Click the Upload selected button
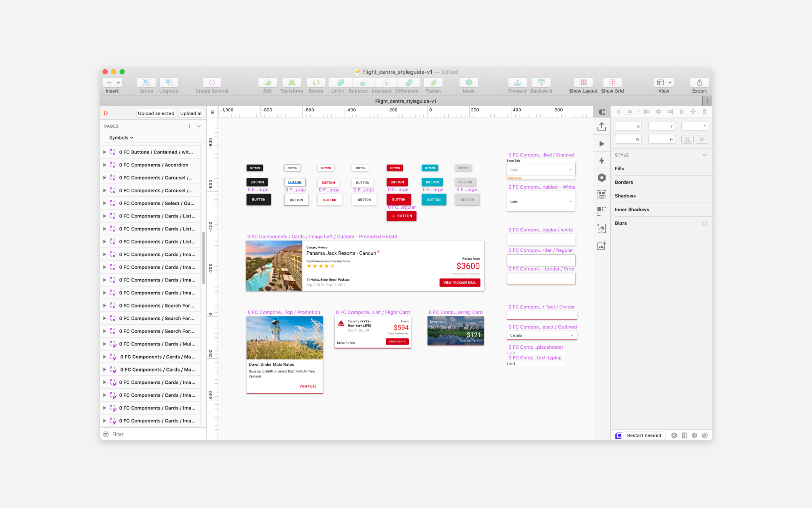This screenshot has height=508, width=812. 156,113
